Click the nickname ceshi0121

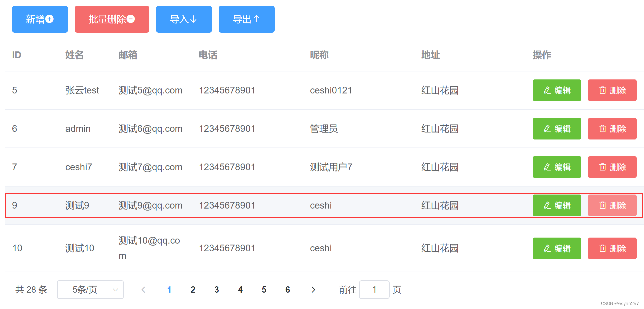331,90
